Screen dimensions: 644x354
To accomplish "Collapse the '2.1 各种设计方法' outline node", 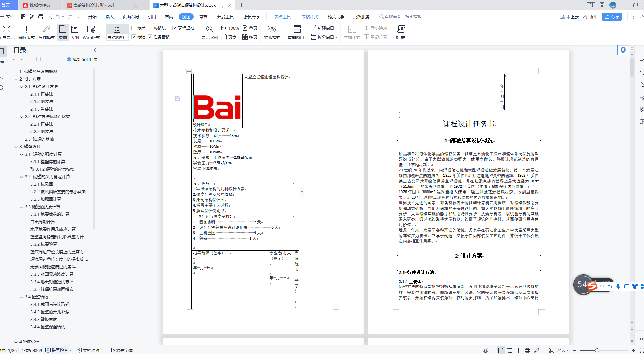I will pyautogui.click(x=22, y=87).
